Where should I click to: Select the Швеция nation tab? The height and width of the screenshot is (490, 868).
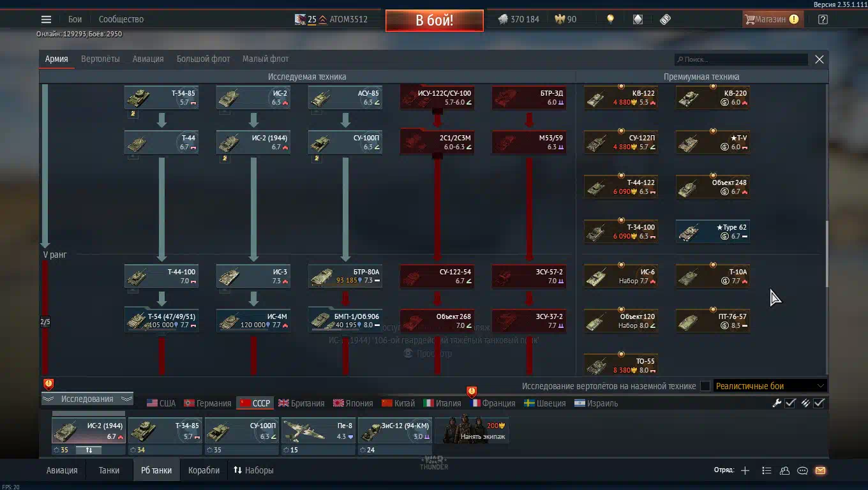tap(544, 403)
